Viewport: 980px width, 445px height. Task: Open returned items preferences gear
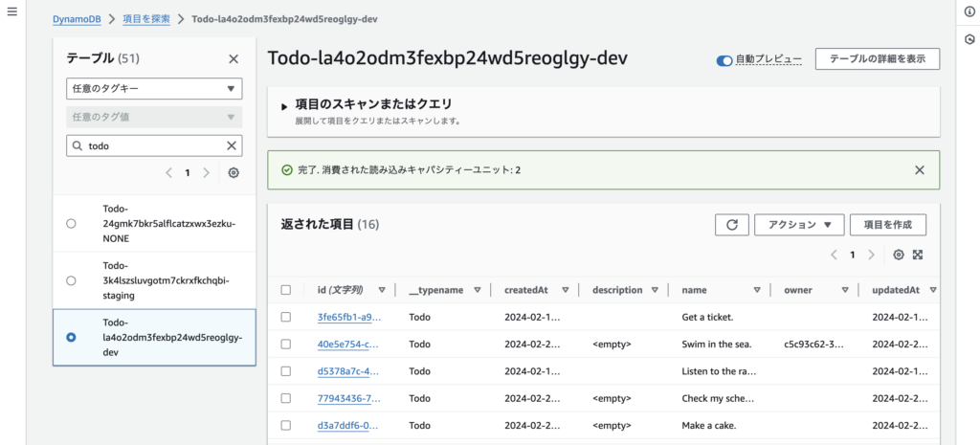click(898, 255)
